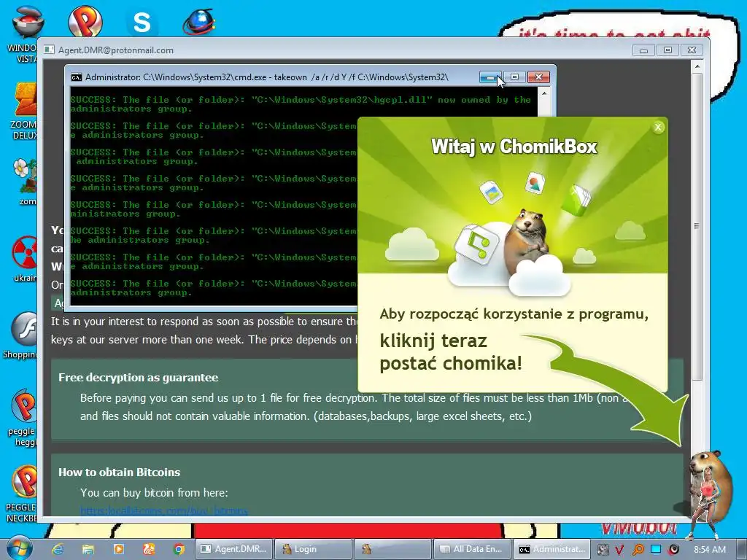This screenshot has width=747, height=560.
Task: Click the cmd.exe title bar system icon
Action: pyautogui.click(x=76, y=77)
